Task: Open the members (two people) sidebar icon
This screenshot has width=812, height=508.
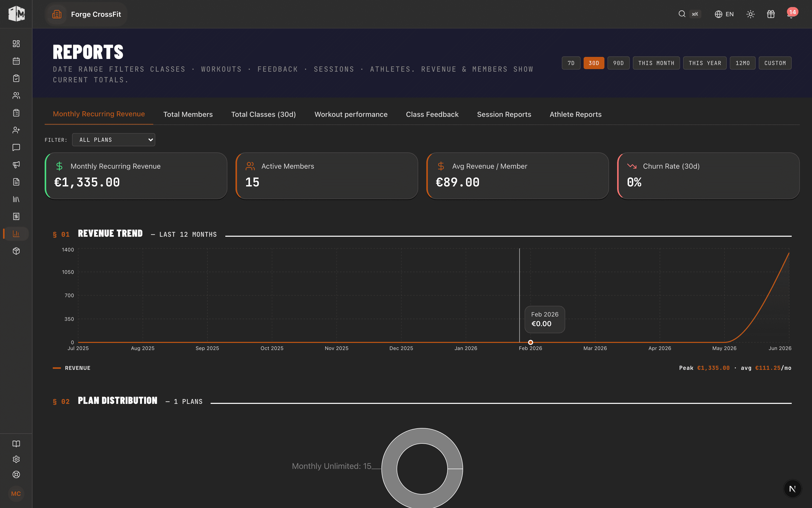Action: point(16,96)
